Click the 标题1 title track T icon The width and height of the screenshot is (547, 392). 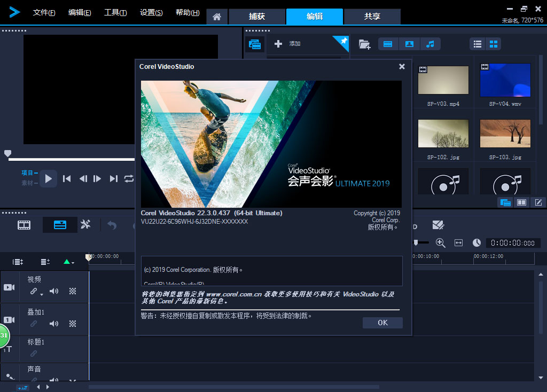pyautogui.click(x=7, y=349)
